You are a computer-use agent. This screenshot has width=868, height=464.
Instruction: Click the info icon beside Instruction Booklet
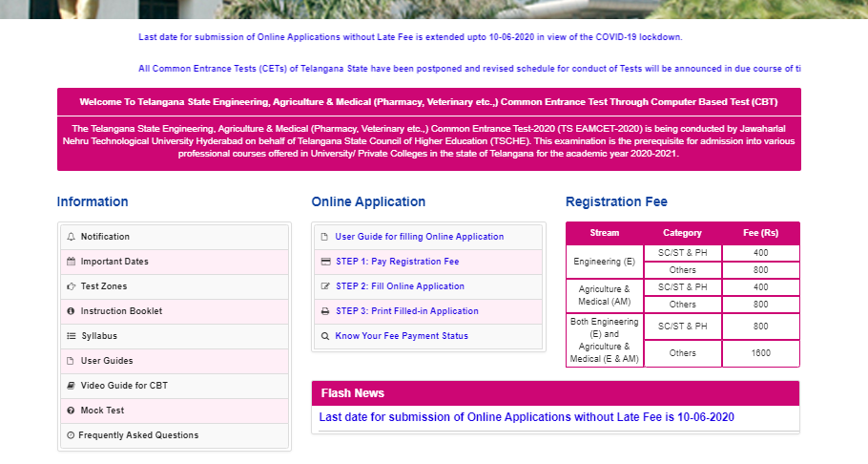71,311
